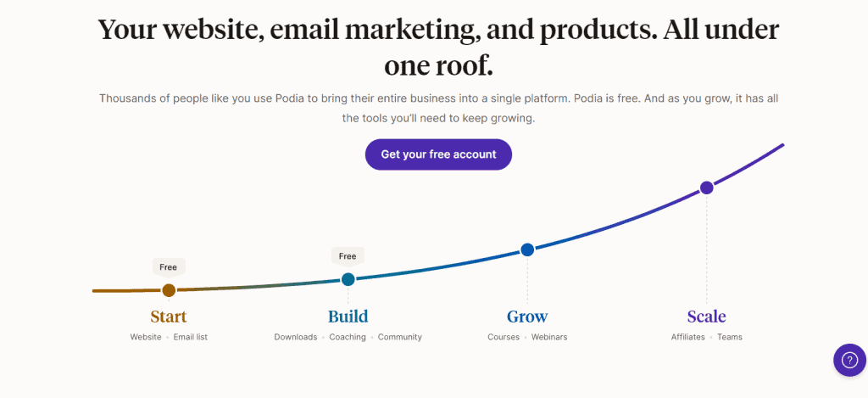Click the Community feature label
The height and width of the screenshot is (398, 868).
coord(400,337)
